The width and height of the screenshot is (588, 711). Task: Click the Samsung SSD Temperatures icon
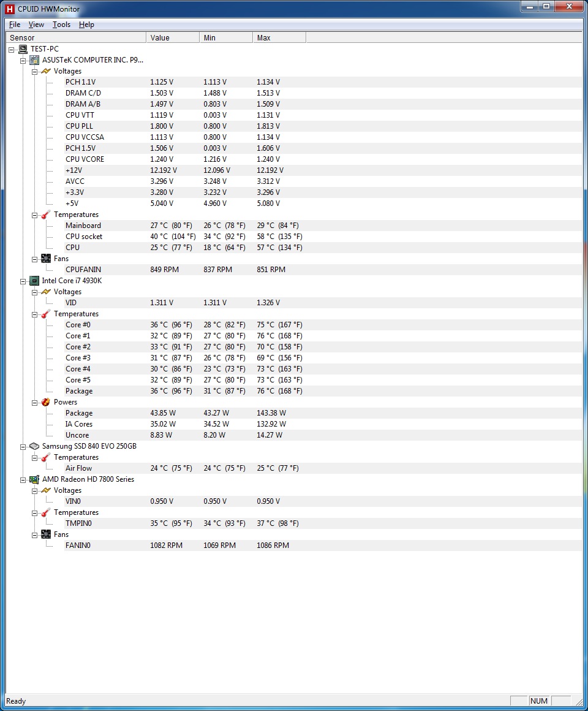coord(46,457)
